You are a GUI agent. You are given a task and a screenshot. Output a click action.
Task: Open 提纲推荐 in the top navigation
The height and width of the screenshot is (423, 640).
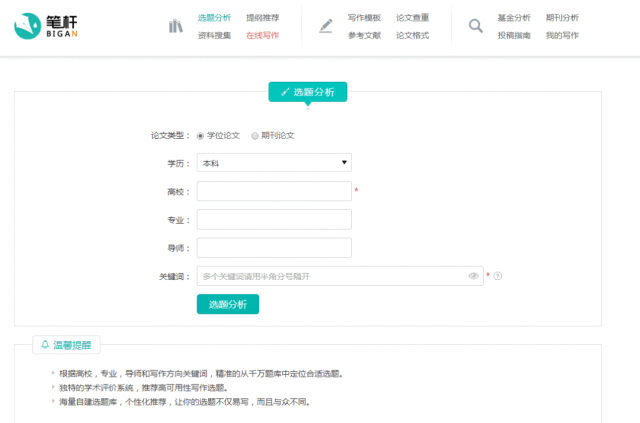(x=262, y=18)
